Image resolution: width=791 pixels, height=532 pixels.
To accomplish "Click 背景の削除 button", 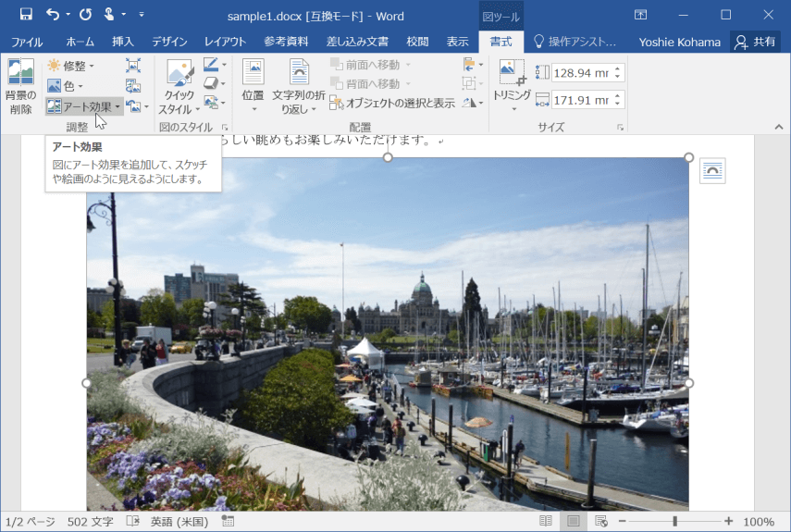I will tap(20, 86).
